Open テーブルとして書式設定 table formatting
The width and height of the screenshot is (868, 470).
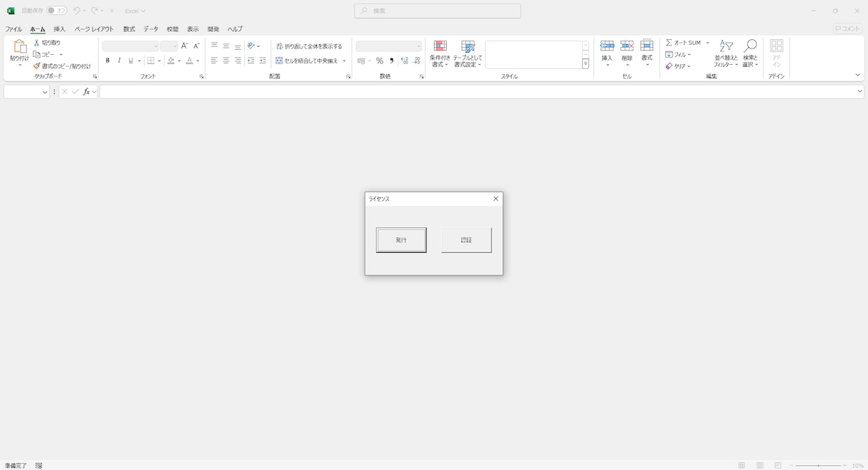pos(467,53)
